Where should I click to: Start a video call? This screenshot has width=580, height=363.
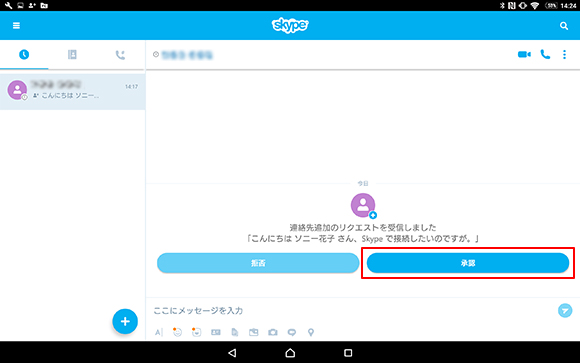click(524, 54)
